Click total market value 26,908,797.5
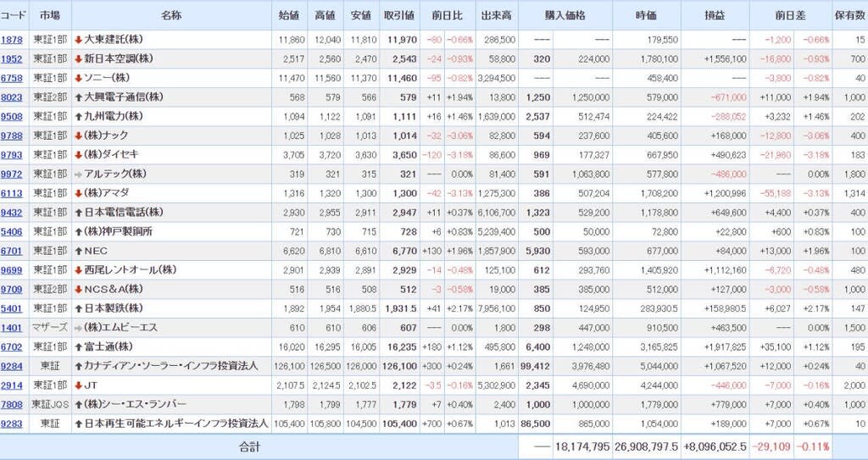 pyautogui.click(x=646, y=446)
